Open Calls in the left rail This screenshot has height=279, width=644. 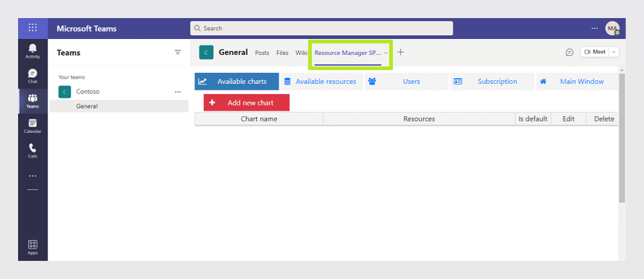[x=33, y=150]
